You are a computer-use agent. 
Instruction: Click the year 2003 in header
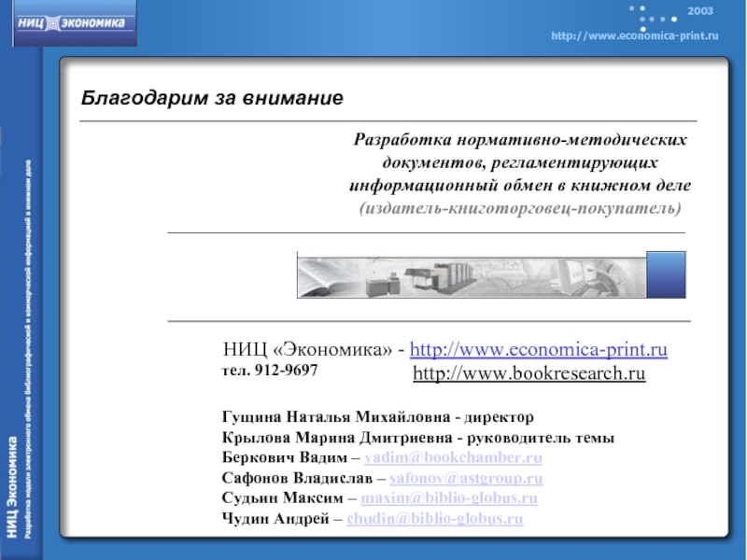click(x=700, y=10)
